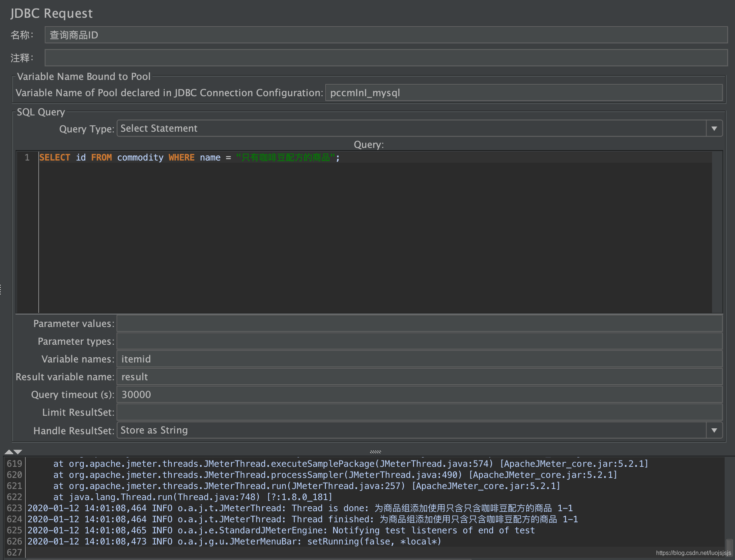Click the JDBC Request panel title
735x560 pixels.
tap(51, 13)
